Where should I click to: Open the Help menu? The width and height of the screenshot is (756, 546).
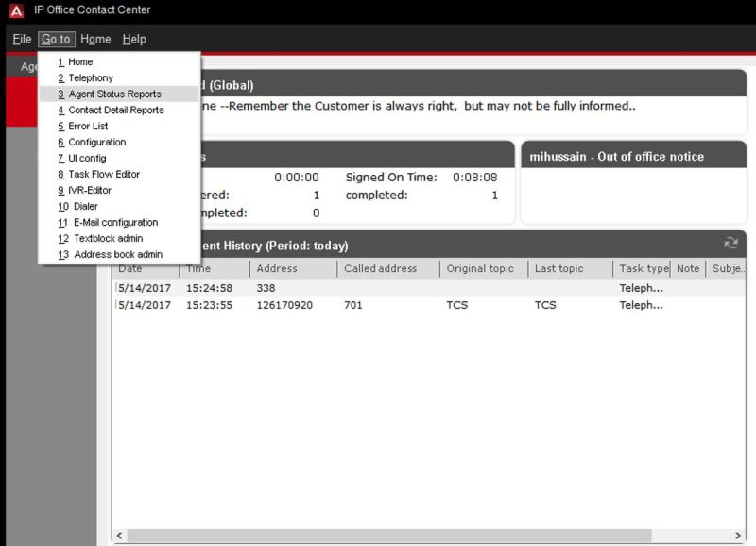click(134, 39)
